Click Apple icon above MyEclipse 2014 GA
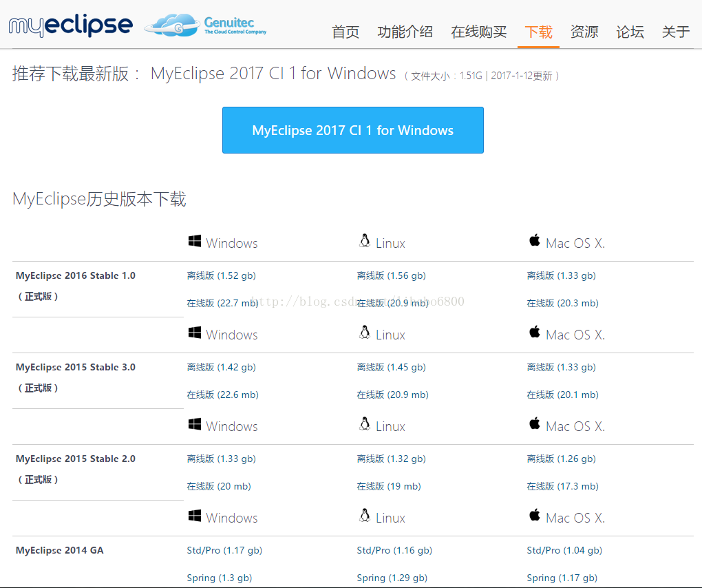702x588 pixels. click(x=535, y=515)
